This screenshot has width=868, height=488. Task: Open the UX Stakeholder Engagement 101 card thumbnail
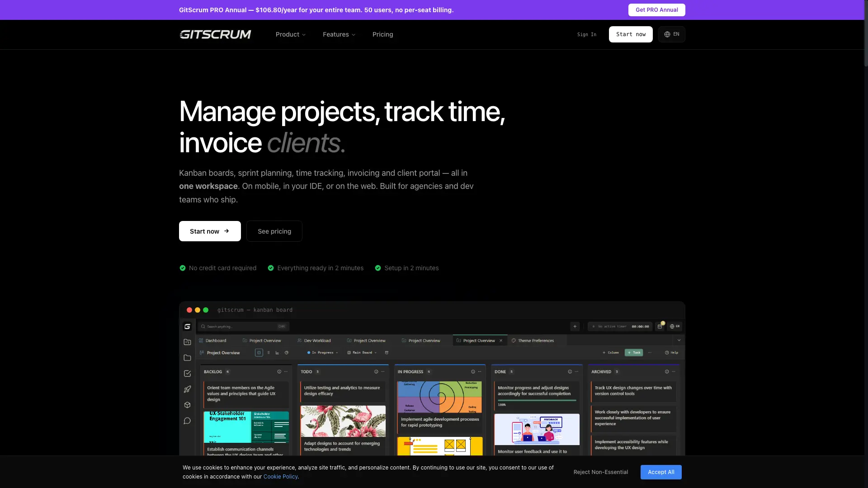click(246, 427)
